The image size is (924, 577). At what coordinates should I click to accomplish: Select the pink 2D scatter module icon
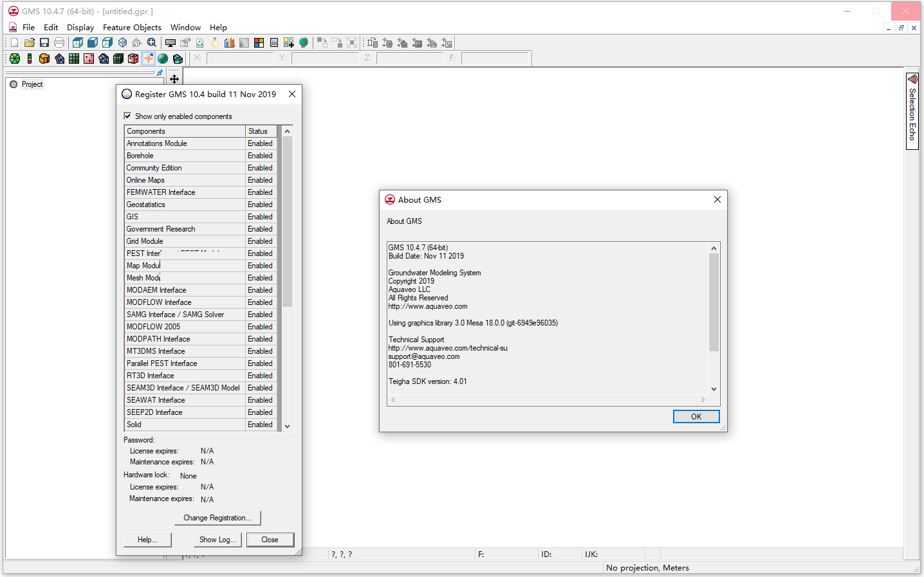click(89, 59)
